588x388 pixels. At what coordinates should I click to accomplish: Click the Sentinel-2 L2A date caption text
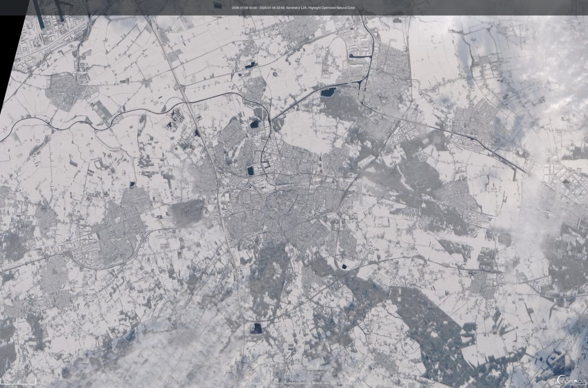294,8
